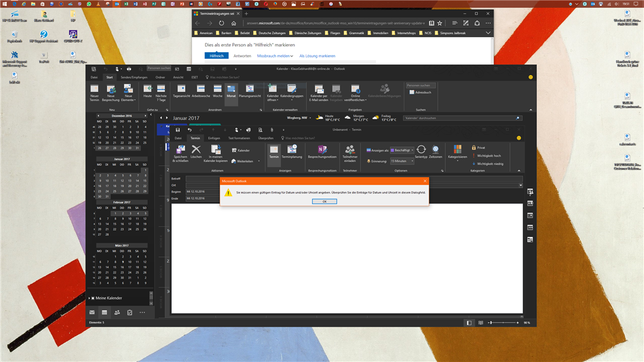Open the Überprüfen tab

pos(266,138)
